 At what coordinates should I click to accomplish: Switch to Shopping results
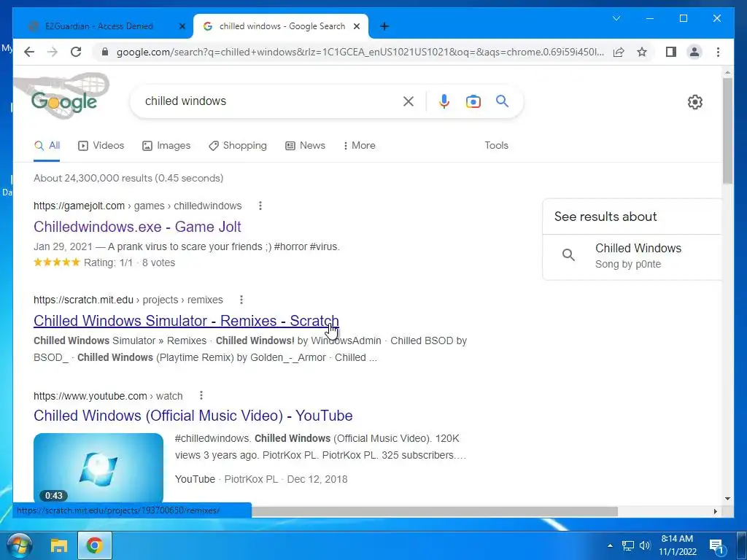click(x=238, y=146)
